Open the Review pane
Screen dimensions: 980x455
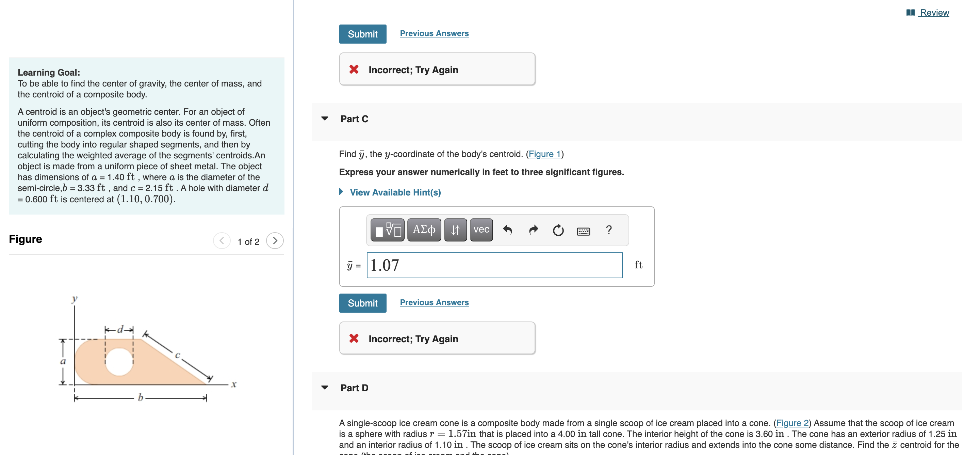[x=933, y=12]
